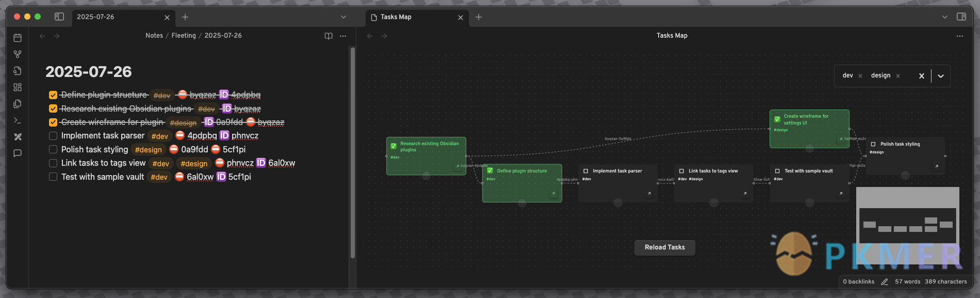Screen dimensions: 980x298
Task: Open the Fleeting folder breadcrumb
Action: 184,36
